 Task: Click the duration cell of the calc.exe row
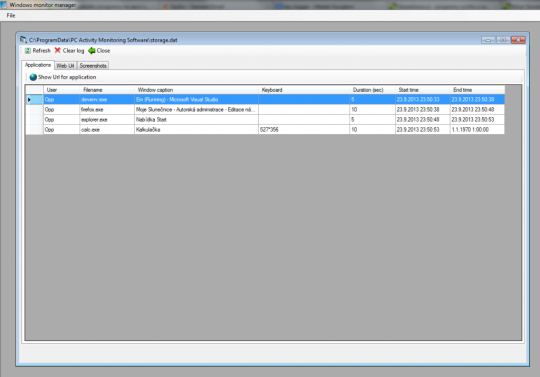tap(372, 129)
